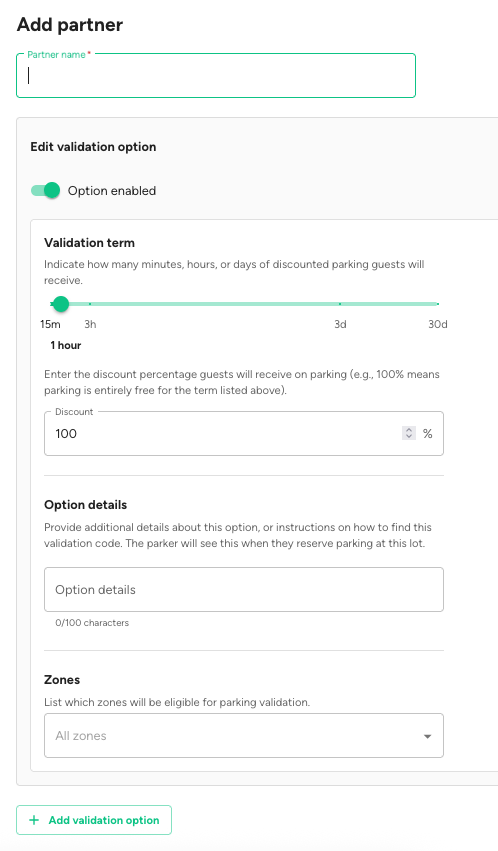Open the All zones combo box
The image size is (498, 851).
click(x=244, y=735)
